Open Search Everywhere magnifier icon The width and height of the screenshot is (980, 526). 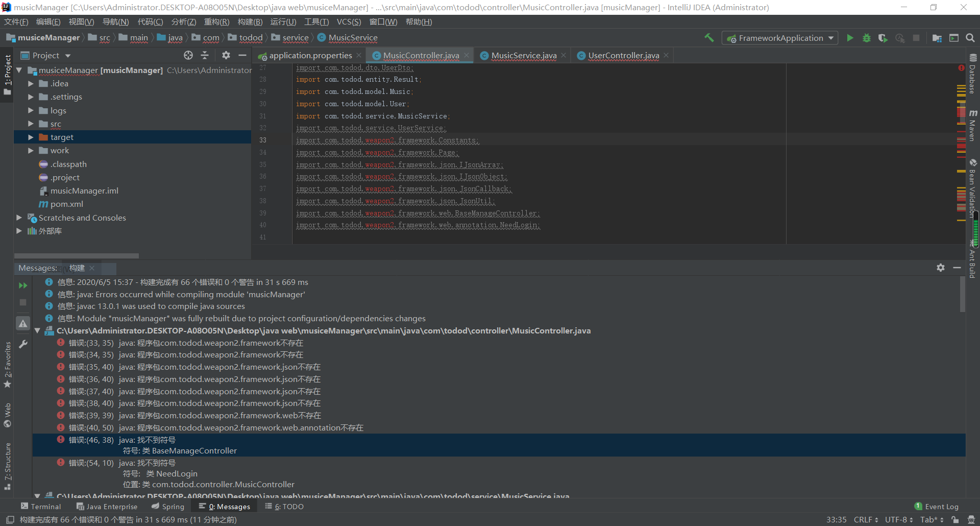[970, 38]
